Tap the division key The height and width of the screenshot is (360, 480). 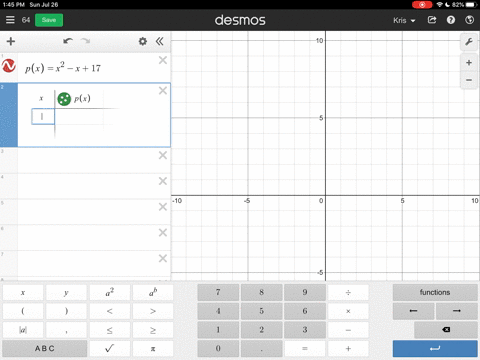click(348, 293)
